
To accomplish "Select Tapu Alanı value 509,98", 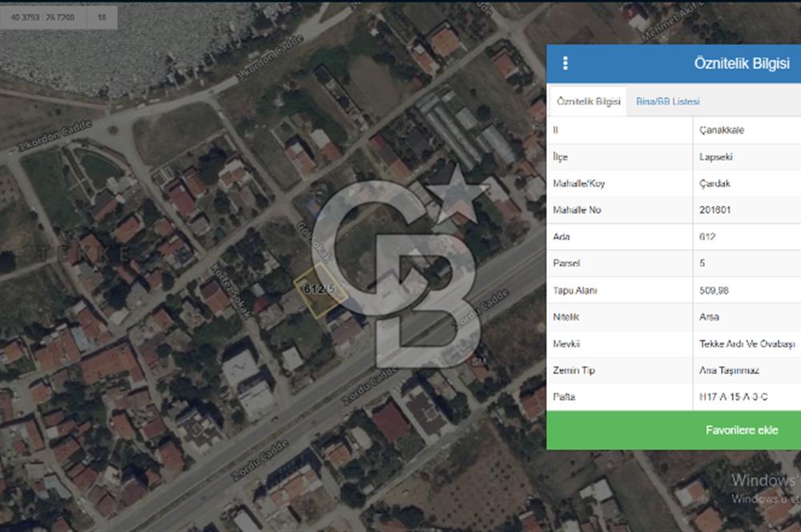I will click(714, 290).
